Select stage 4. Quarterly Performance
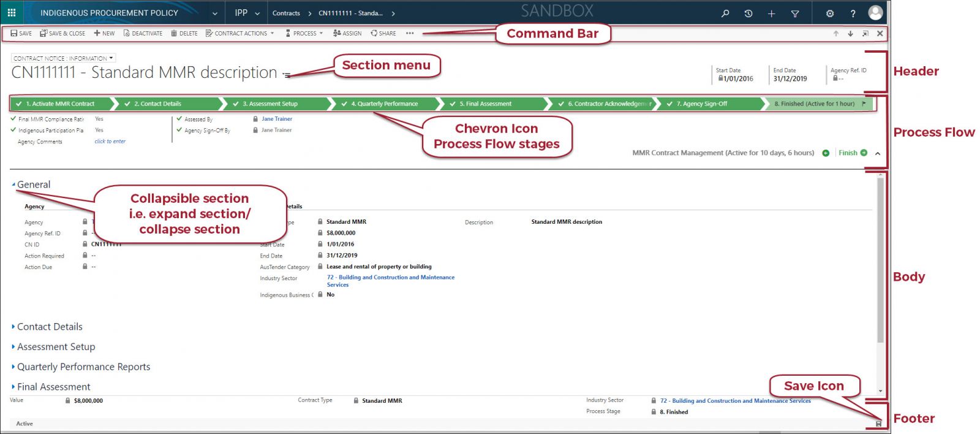The width and height of the screenshot is (980, 434). click(x=386, y=104)
